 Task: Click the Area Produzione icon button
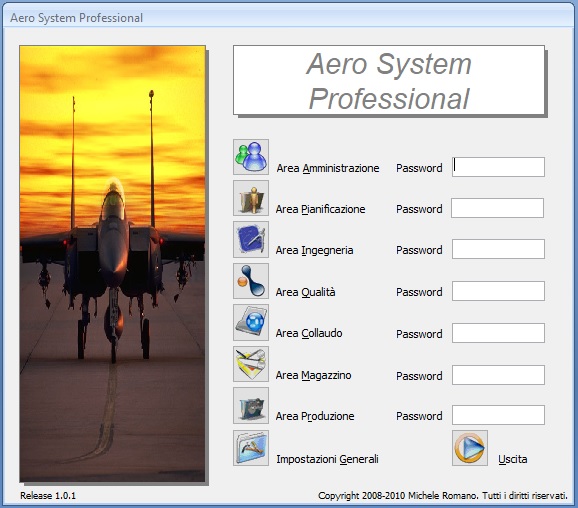tap(251, 405)
